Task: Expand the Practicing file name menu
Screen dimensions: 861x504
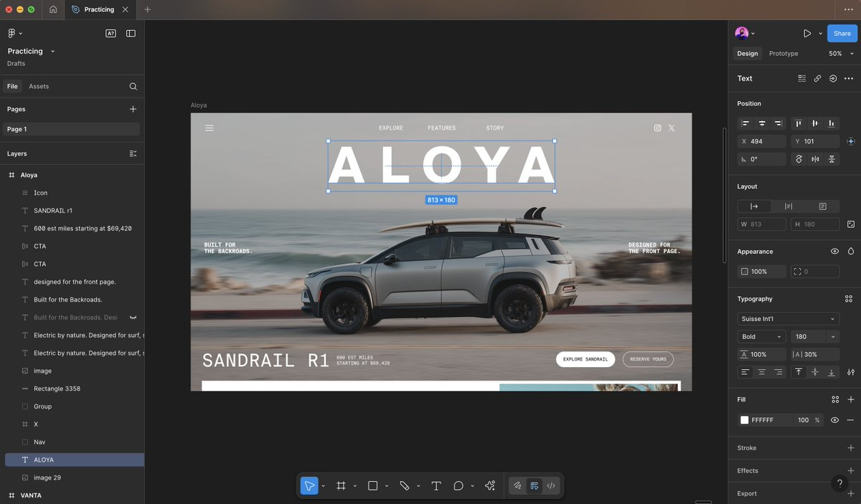Action: click(x=53, y=52)
